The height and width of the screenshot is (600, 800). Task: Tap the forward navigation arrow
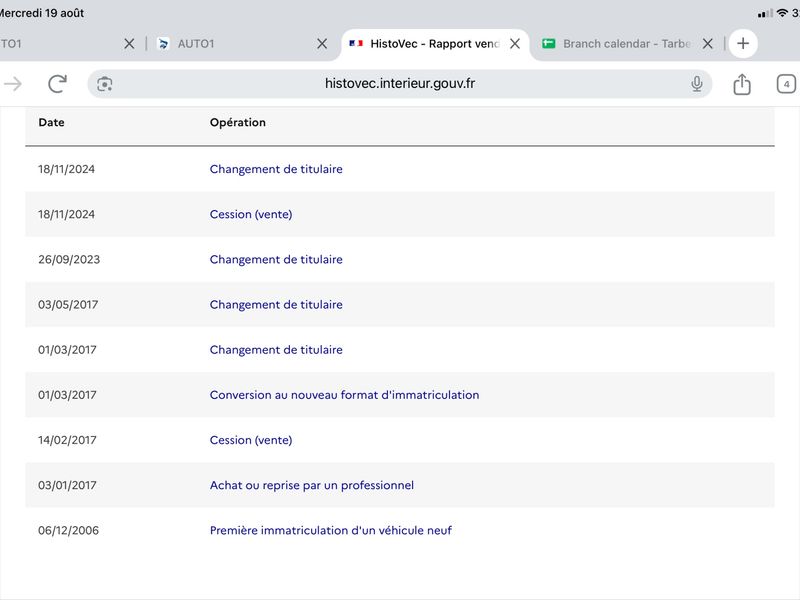tap(13, 84)
